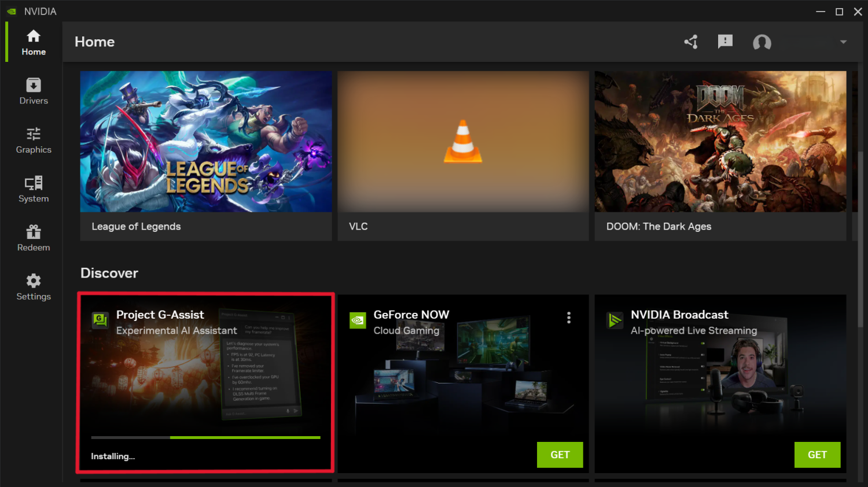Viewport: 868px width, 487px height.
Task: Click the Installing... status text
Action: coord(113,456)
